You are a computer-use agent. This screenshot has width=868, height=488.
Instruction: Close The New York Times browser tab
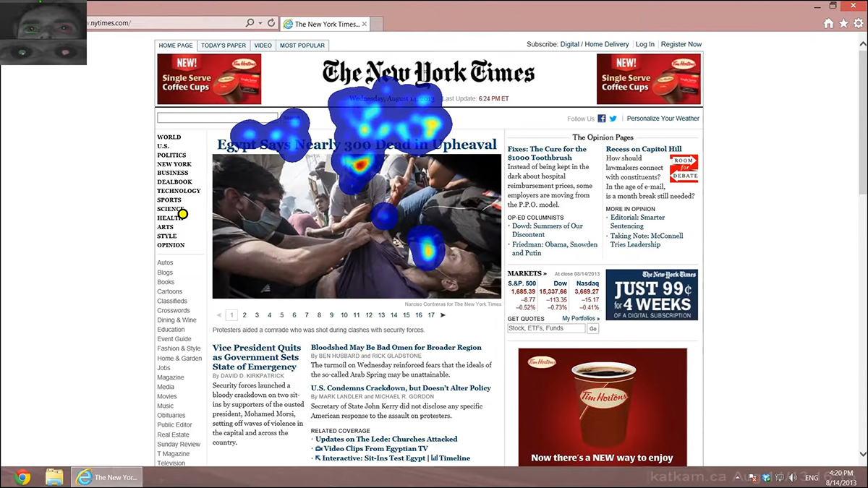pos(365,24)
